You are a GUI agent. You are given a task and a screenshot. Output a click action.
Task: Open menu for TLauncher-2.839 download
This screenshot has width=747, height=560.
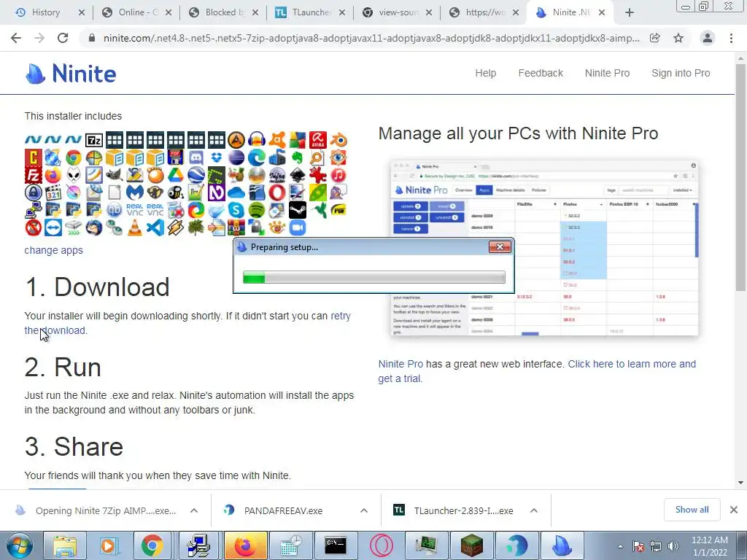point(533,510)
